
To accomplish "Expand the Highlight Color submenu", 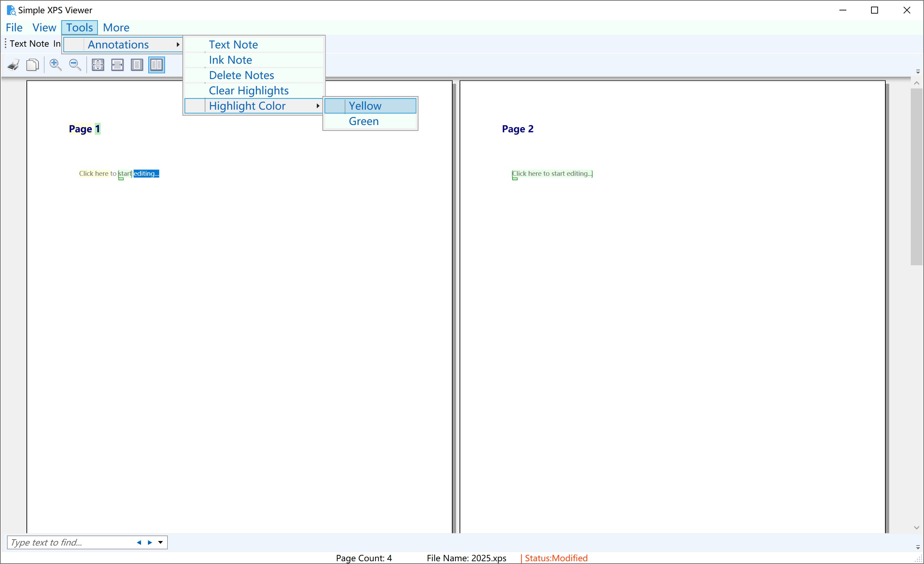I will click(x=247, y=105).
